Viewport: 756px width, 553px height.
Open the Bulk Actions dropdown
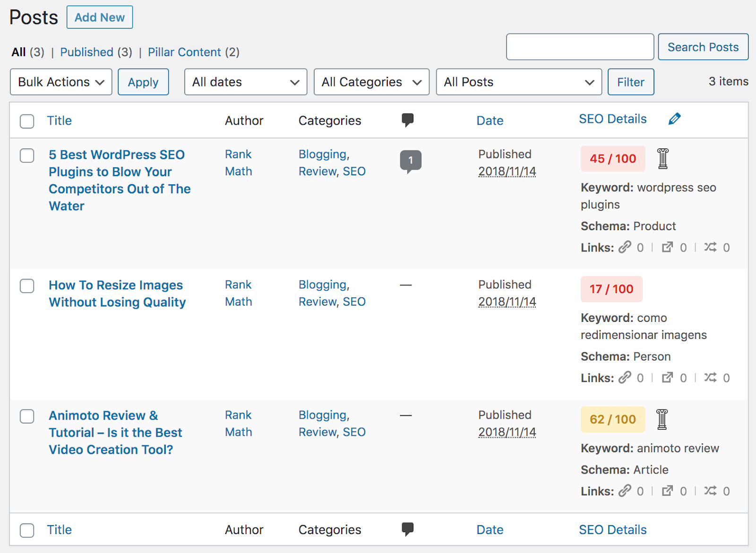point(60,82)
